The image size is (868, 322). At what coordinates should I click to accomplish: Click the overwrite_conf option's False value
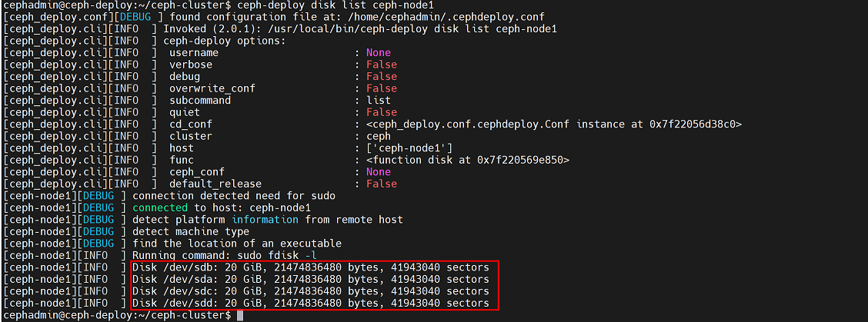pos(382,88)
